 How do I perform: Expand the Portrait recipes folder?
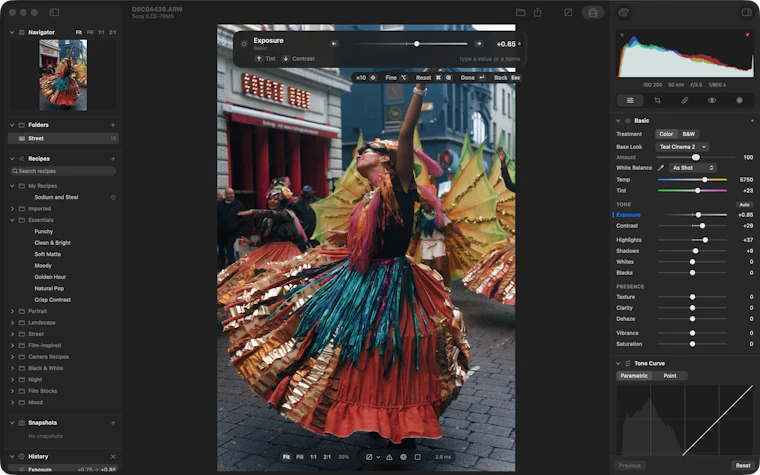click(x=12, y=311)
